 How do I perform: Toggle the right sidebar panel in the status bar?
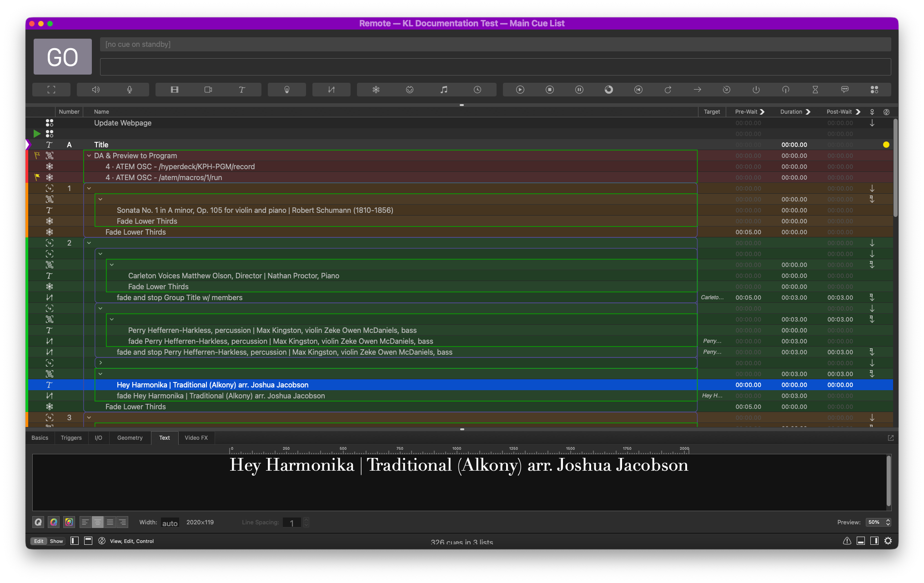(x=874, y=541)
